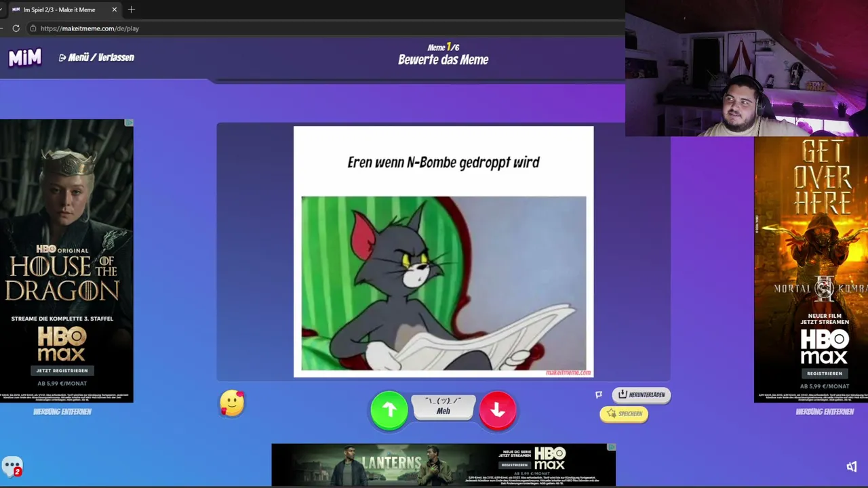Mute the game sound via speaker icon
Viewport: 868px width, 488px height.
click(x=852, y=466)
